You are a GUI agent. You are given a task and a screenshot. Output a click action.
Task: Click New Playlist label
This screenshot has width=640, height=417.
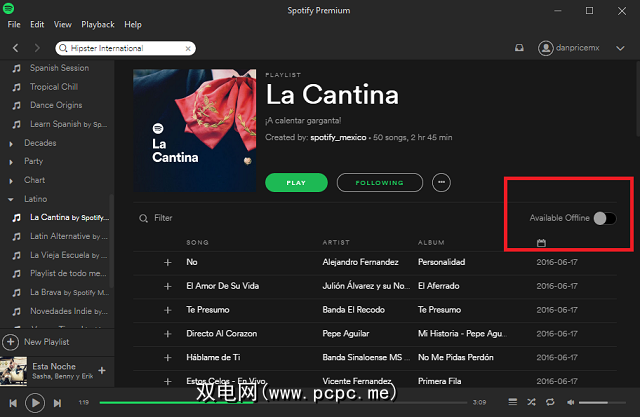(x=47, y=342)
